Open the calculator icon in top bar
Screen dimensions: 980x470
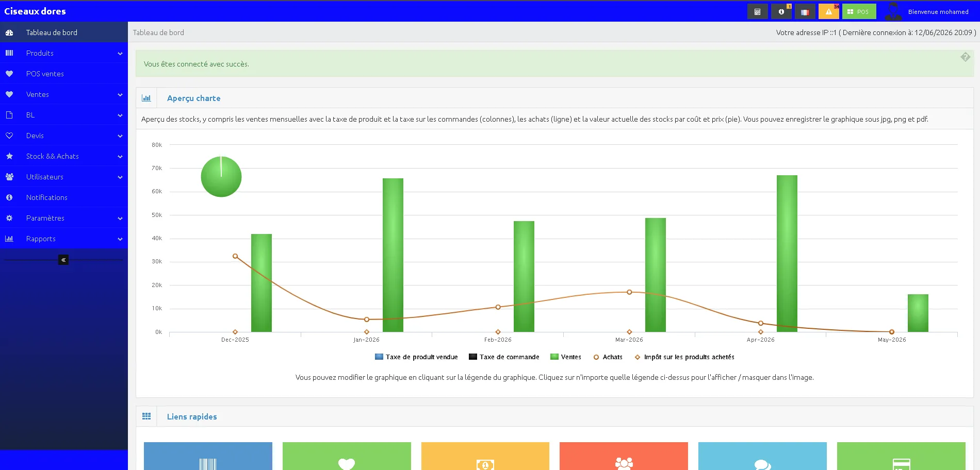point(757,11)
